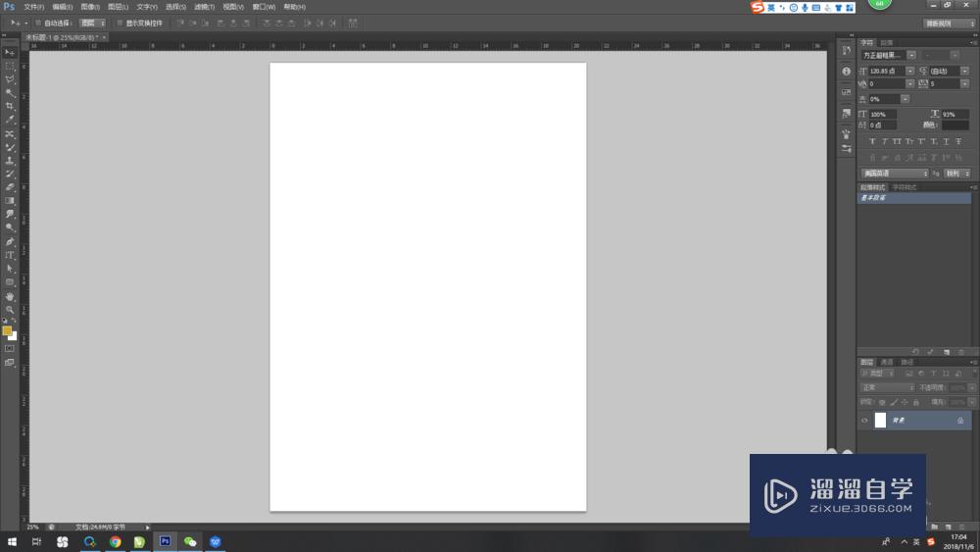Image resolution: width=980 pixels, height=552 pixels.
Task: Click the background color swatch in toolbox
Action: tap(14, 337)
